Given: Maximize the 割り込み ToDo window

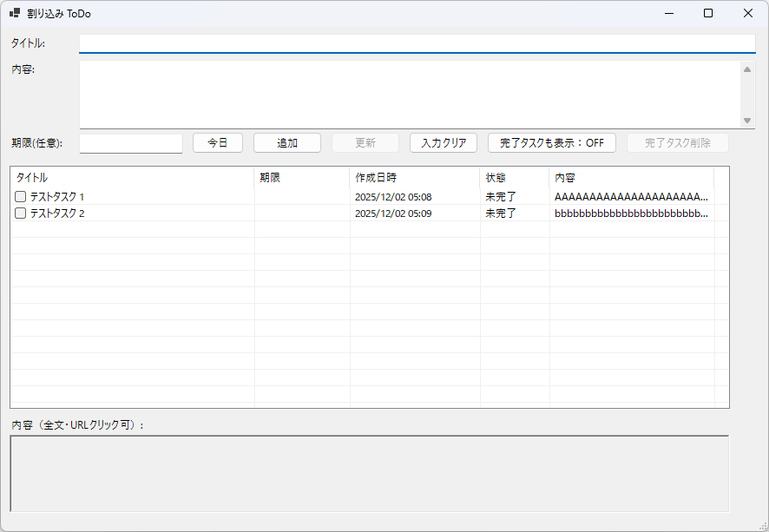Looking at the screenshot, I should [x=708, y=13].
